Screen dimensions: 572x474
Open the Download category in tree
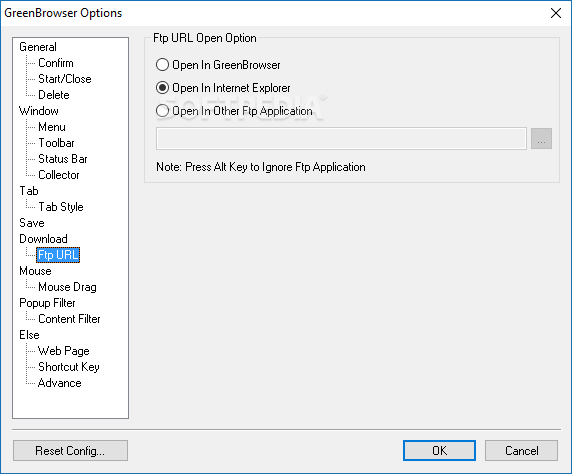point(43,239)
